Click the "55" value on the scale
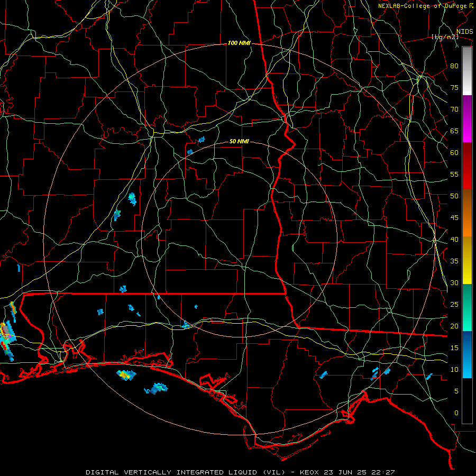476x476 pixels. pyautogui.click(x=454, y=174)
